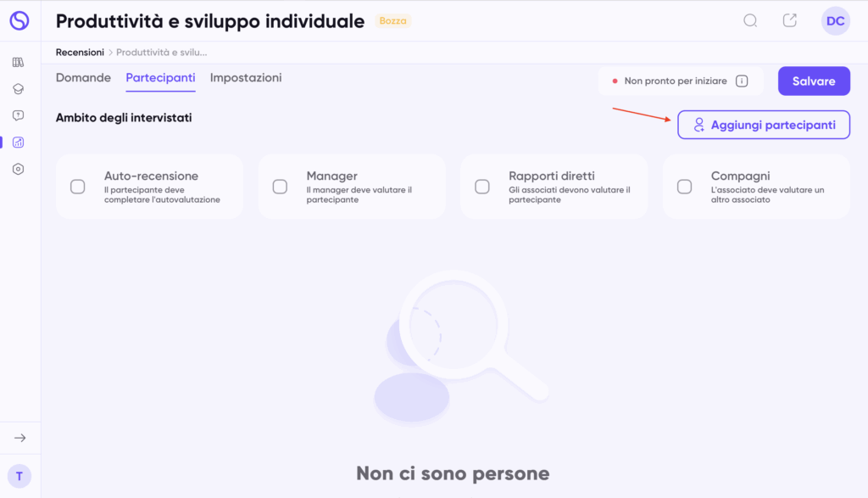Open the library books sidebar icon

click(x=19, y=62)
